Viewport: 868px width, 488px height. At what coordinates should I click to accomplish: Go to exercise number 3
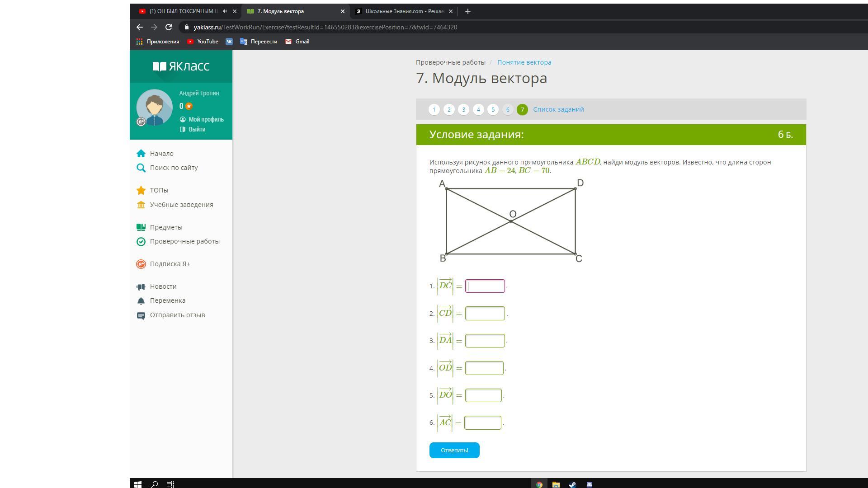click(463, 109)
